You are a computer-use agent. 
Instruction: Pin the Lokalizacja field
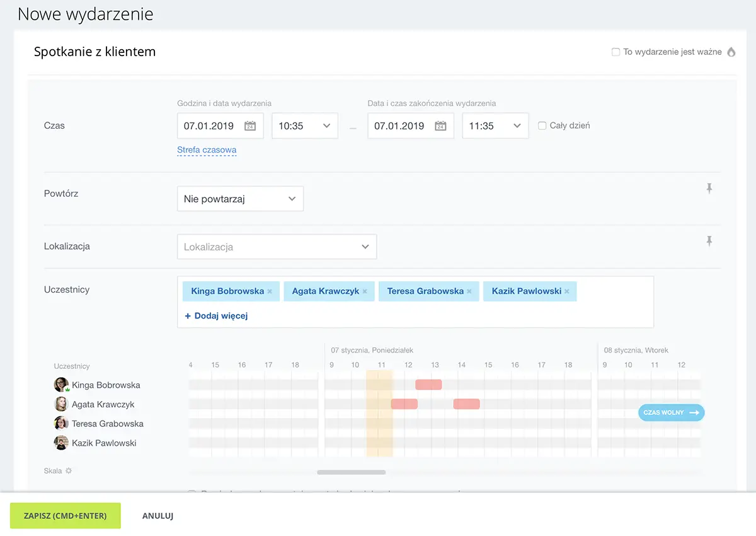click(709, 241)
